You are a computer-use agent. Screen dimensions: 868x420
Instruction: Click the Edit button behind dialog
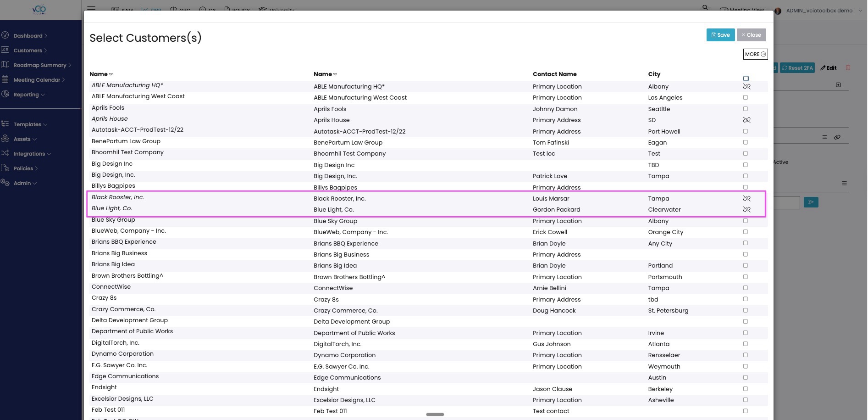tap(829, 68)
